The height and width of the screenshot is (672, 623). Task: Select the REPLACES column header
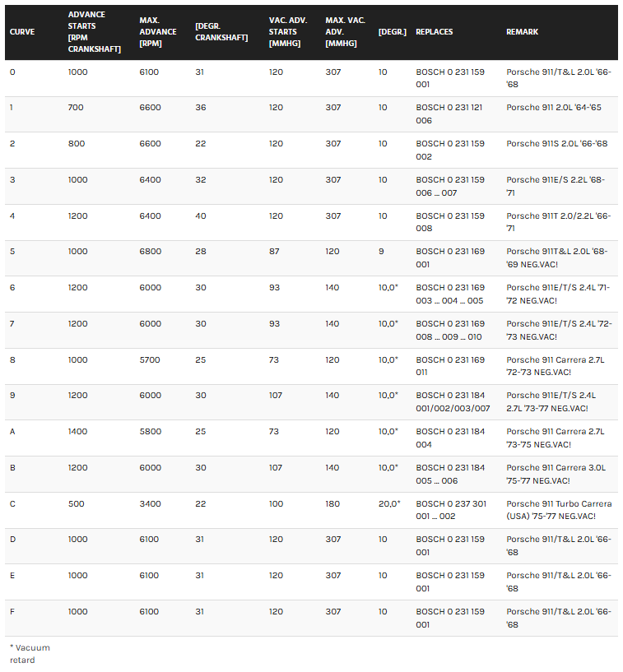click(x=434, y=32)
